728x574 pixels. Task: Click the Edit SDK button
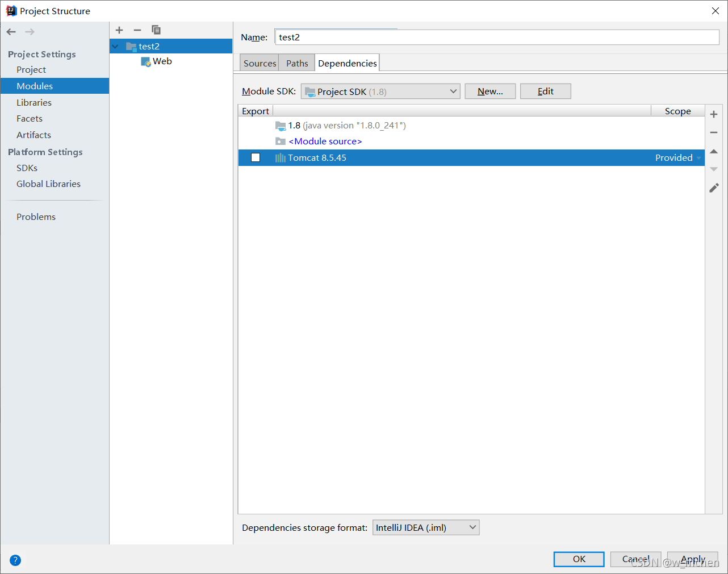coord(546,91)
